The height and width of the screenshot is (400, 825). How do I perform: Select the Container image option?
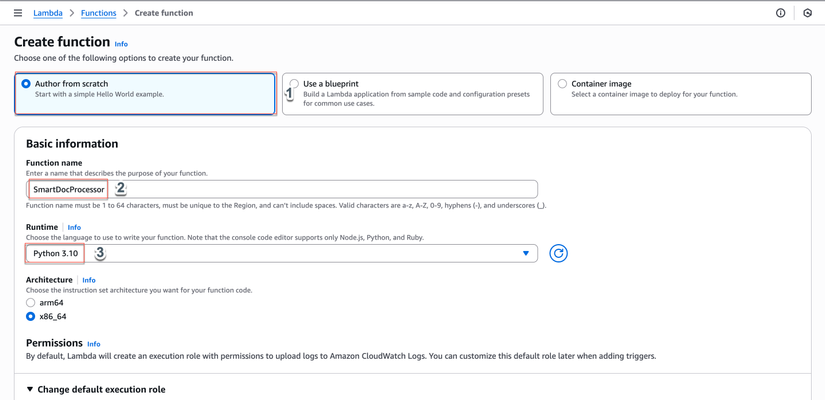(562, 84)
